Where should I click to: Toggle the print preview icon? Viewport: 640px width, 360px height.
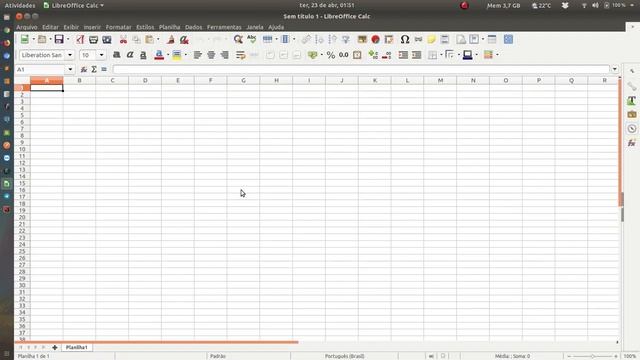point(107,39)
